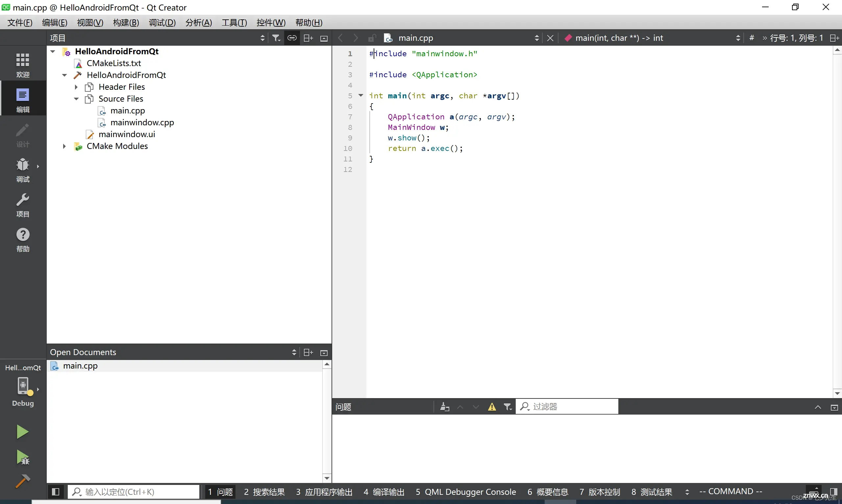Open the 工具(T) menu
Screen dimensions: 842x504
coord(235,22)
